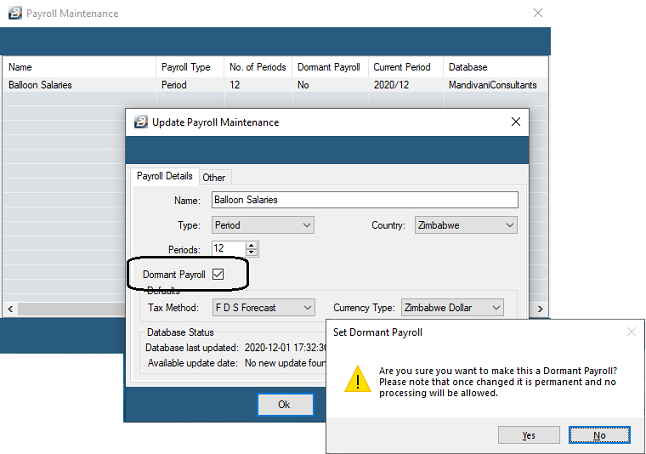Image resolution: width=646 pixels, height=454 pixels.
Task: Sort by Payroll Type column header
Action: [190, 67]
